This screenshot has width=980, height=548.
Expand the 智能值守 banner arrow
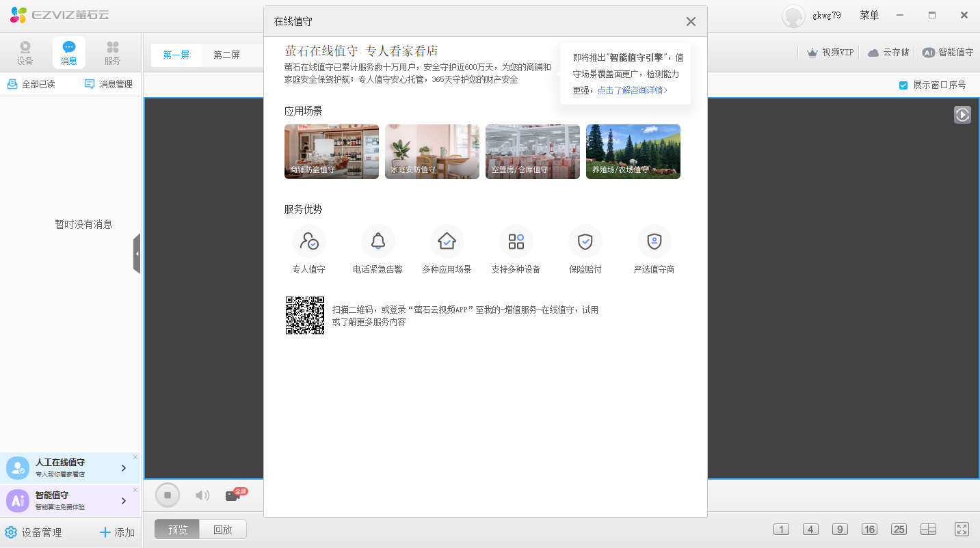[124, 501]
